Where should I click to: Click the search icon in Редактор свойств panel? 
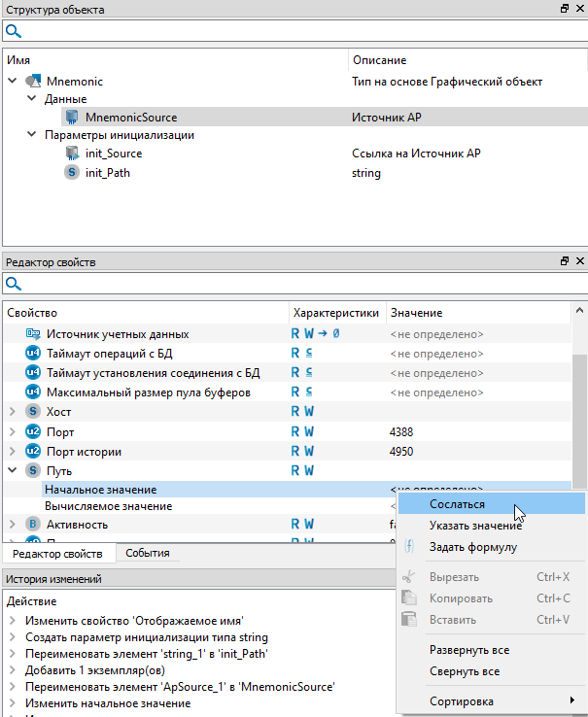tap(14, 284)
